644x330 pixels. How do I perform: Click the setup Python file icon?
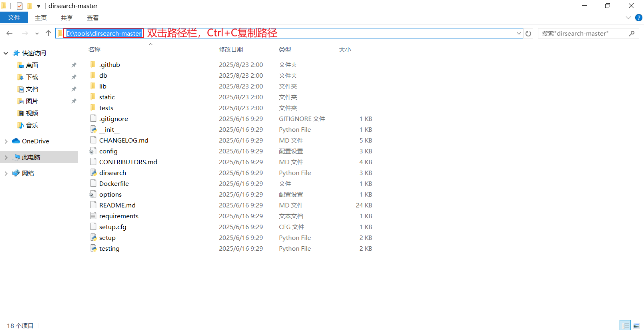93,237
